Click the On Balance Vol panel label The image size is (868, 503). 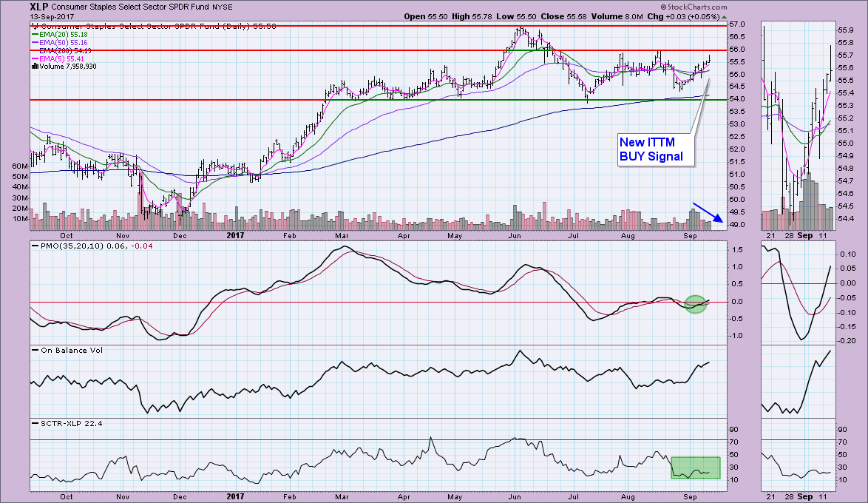click(72, 350)
